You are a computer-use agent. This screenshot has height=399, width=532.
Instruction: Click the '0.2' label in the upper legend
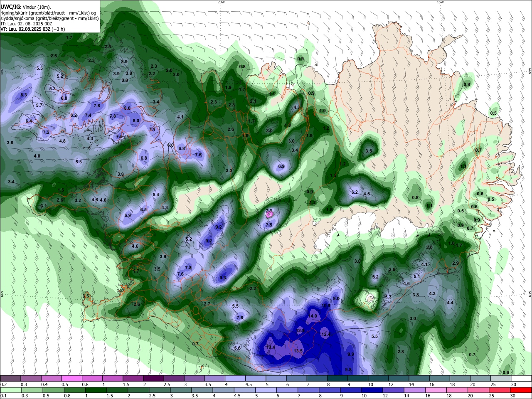click(x=3, y=384)
